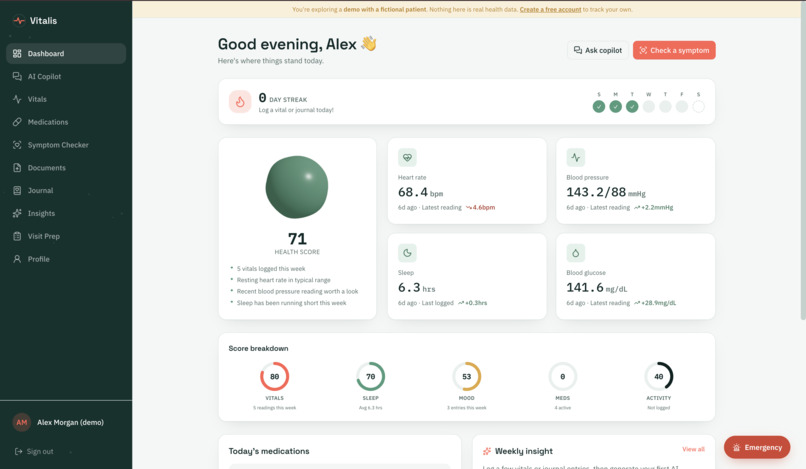Click the Blood pressure pulse icon
Image resolution: width=806 pixels, height=469 pixels.
pyautogui.click(x=576, y=157)
